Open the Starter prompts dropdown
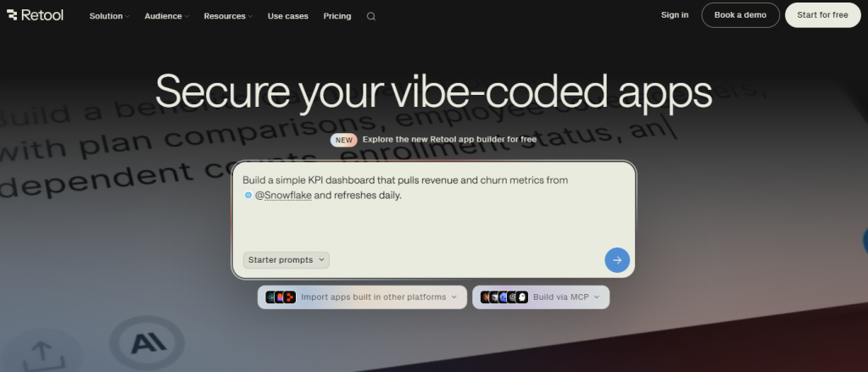 287,260
